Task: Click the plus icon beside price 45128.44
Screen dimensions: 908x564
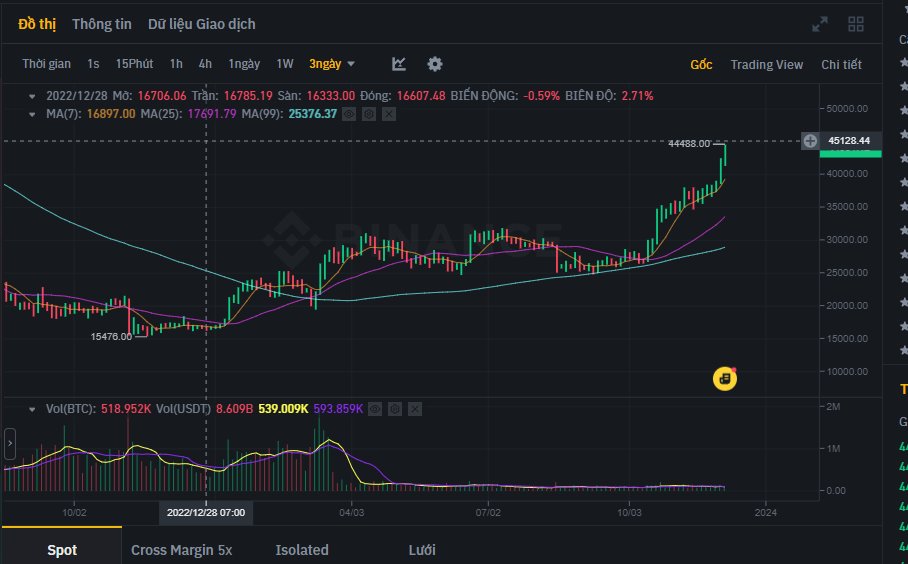Action: 810,141
